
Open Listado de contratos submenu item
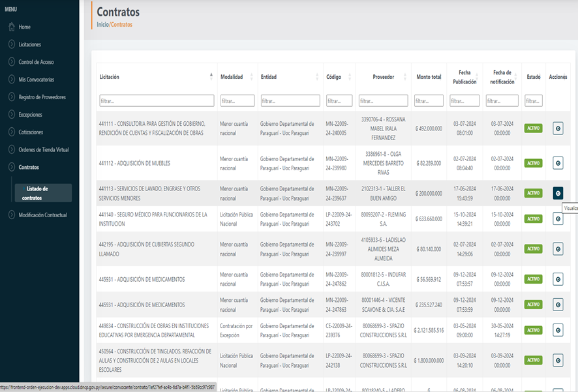click(37, 192)
